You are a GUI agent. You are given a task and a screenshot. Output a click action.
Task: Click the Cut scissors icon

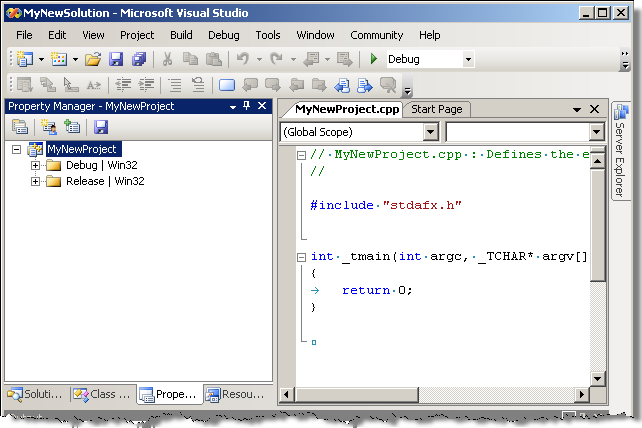[x=168, y=60]
